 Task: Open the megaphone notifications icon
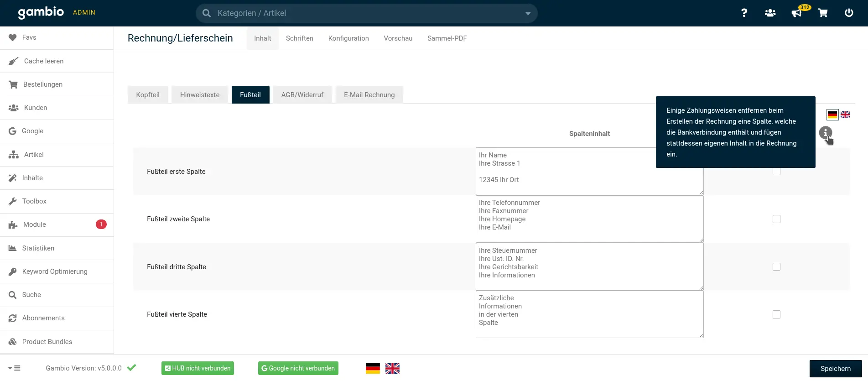[796, 13]
